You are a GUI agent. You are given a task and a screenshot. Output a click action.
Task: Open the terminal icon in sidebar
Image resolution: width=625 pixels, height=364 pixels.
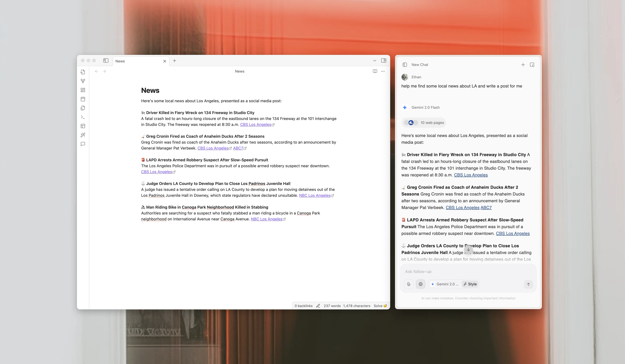pos(83,117)
